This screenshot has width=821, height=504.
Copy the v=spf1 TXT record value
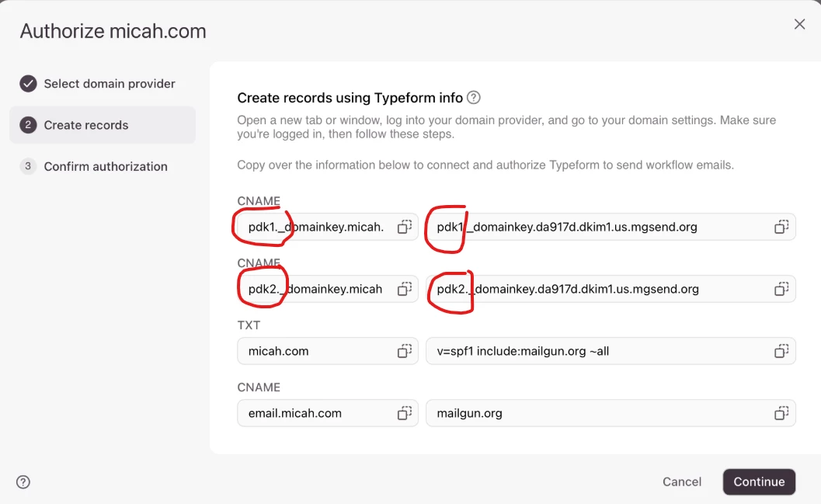[781, 351]
